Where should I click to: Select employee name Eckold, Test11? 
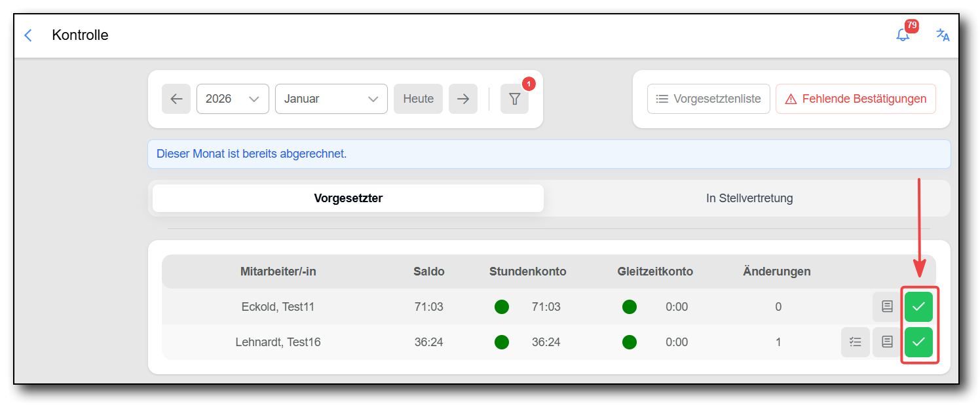(278, 306)
